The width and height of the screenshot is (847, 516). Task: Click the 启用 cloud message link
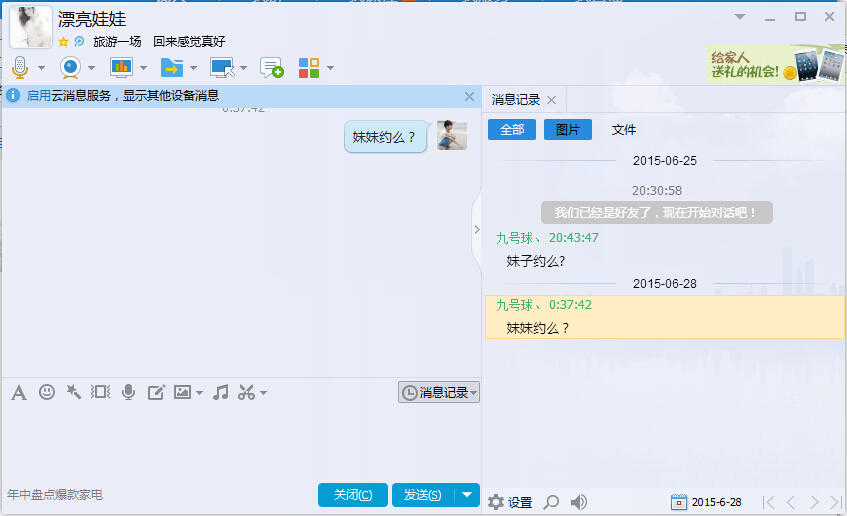pos(38,96)
